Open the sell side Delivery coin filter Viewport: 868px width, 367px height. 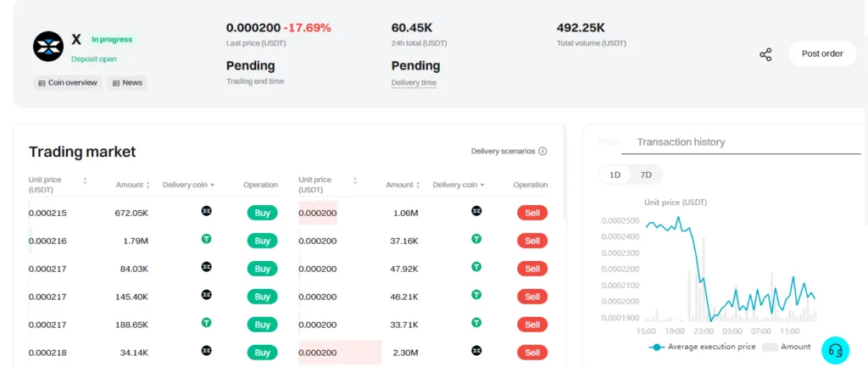pyautogui.click(x=459, y=185)
